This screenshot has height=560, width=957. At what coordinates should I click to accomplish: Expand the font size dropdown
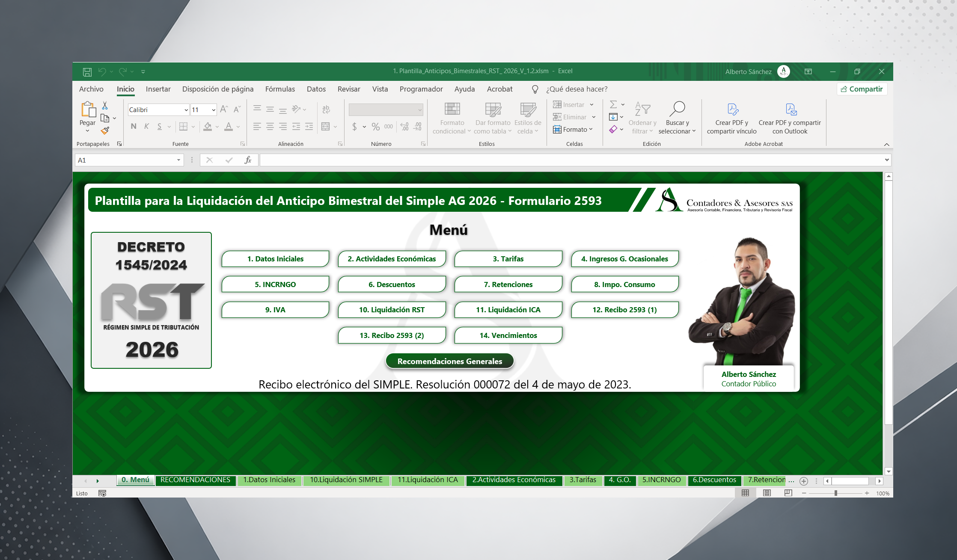pyautogui.click(x=214, y=110)
